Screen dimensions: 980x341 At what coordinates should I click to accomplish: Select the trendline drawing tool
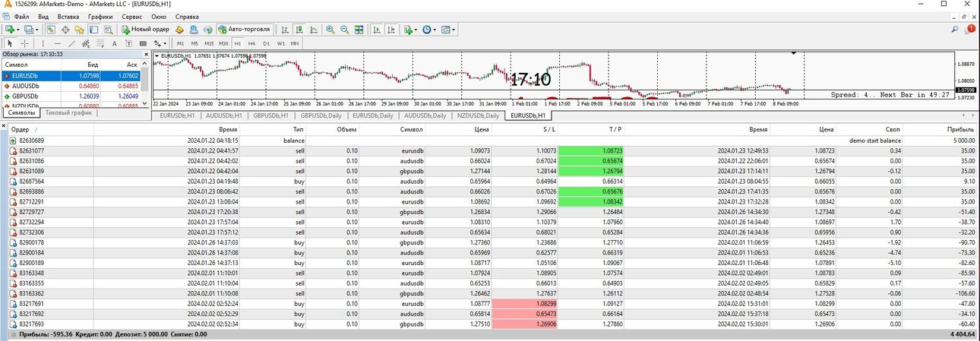point(72,43)
